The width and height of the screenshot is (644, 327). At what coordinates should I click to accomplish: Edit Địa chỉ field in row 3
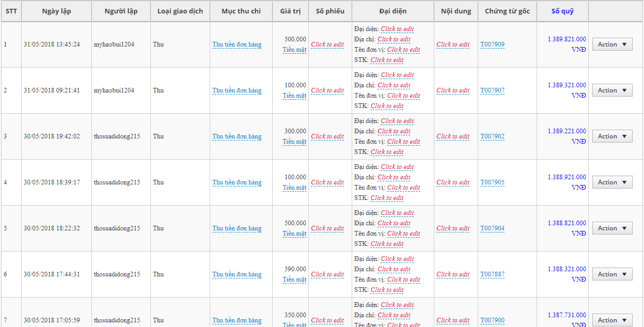(394, 131)
